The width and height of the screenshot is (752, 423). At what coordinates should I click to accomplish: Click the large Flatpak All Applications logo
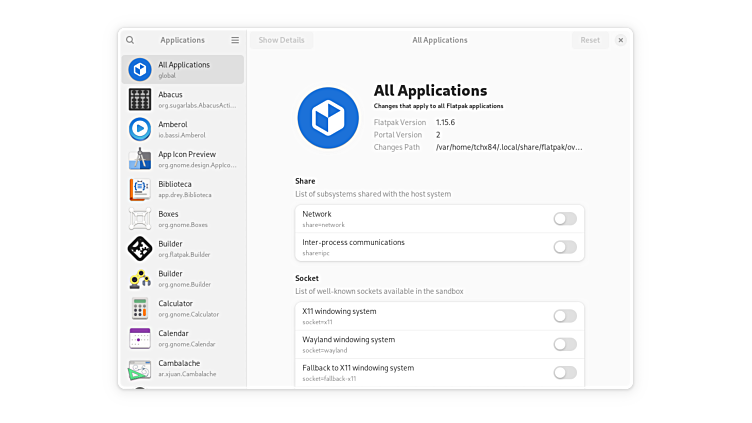[x=328, y=118]
